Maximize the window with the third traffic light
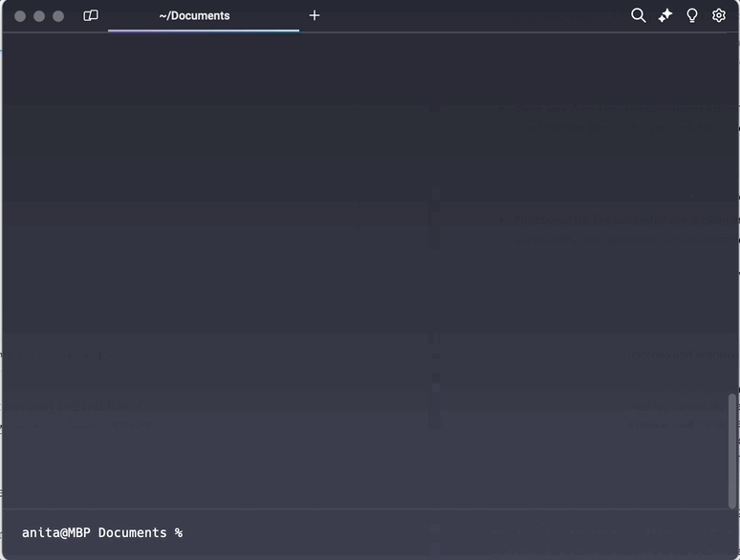This screenshot has width=740, height=560. [x=58, y=16]
